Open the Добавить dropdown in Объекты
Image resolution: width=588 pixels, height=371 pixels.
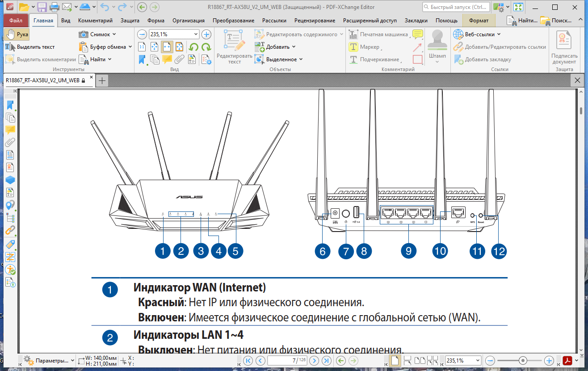pos(275,47)
